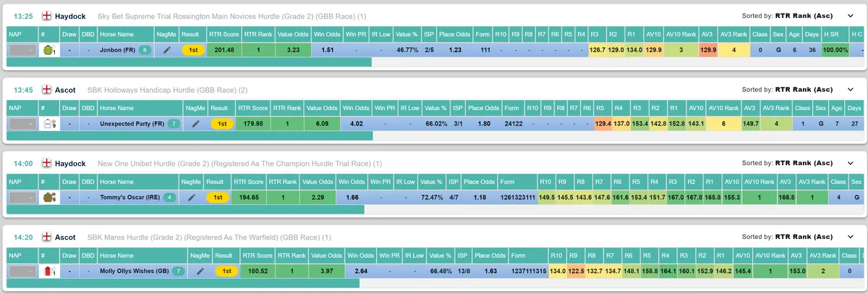This screenshot has height=294, width=868.
Task: Click Unexpected Party's jockey silks icon
Action: 50,124
